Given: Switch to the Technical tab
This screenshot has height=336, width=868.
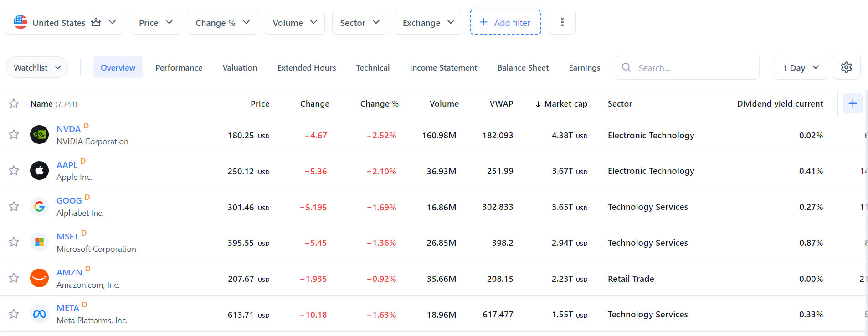Looking at the screenshot, I should [x=373, y=67].
